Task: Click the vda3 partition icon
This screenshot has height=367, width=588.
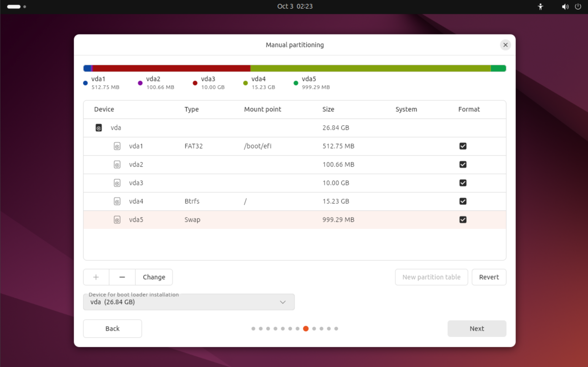Action: point(117,183)
